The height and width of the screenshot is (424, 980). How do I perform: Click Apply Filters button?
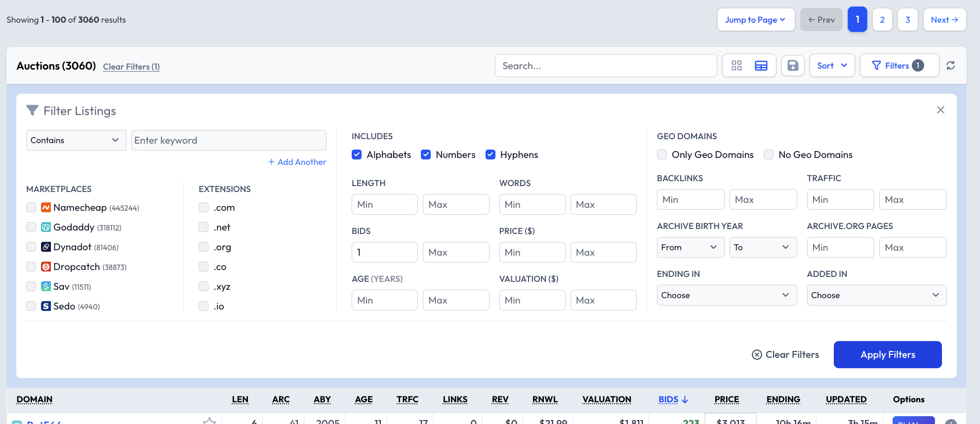888,354
